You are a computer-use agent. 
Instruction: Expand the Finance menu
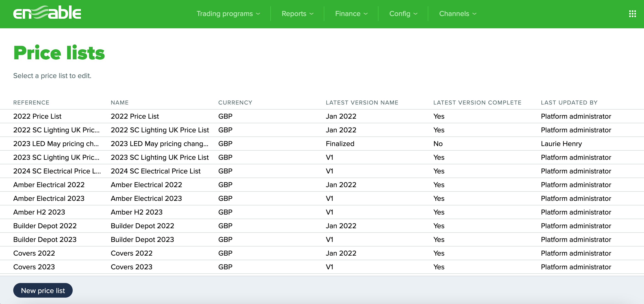[351, 14]
